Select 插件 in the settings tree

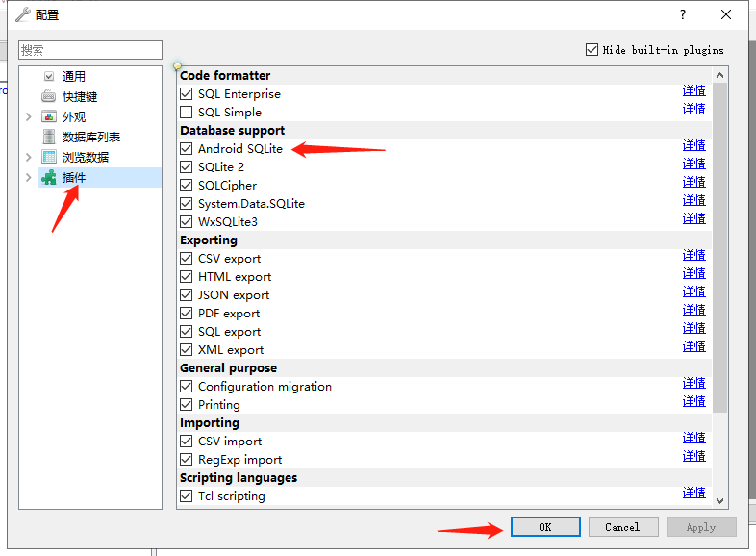(x=74, y=177)
